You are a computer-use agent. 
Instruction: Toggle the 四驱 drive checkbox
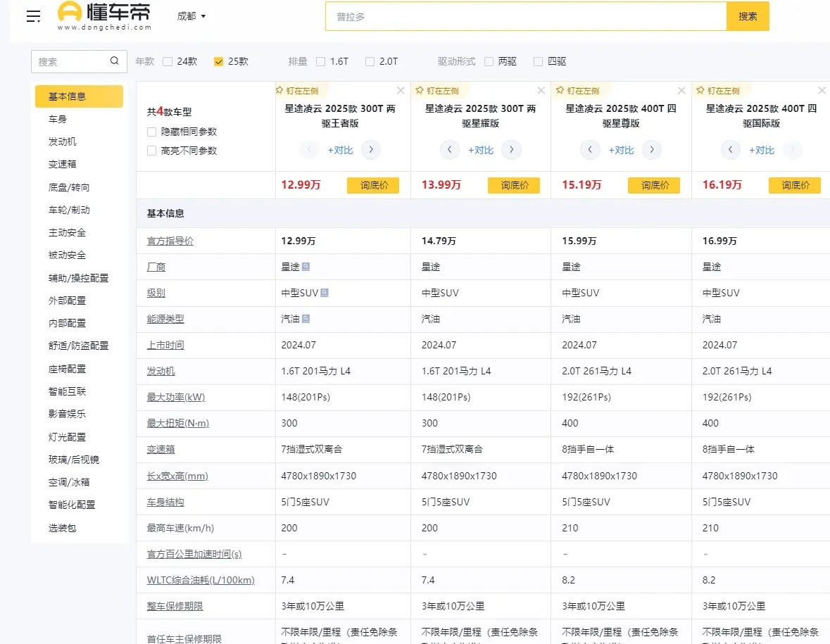coord(539,61)
